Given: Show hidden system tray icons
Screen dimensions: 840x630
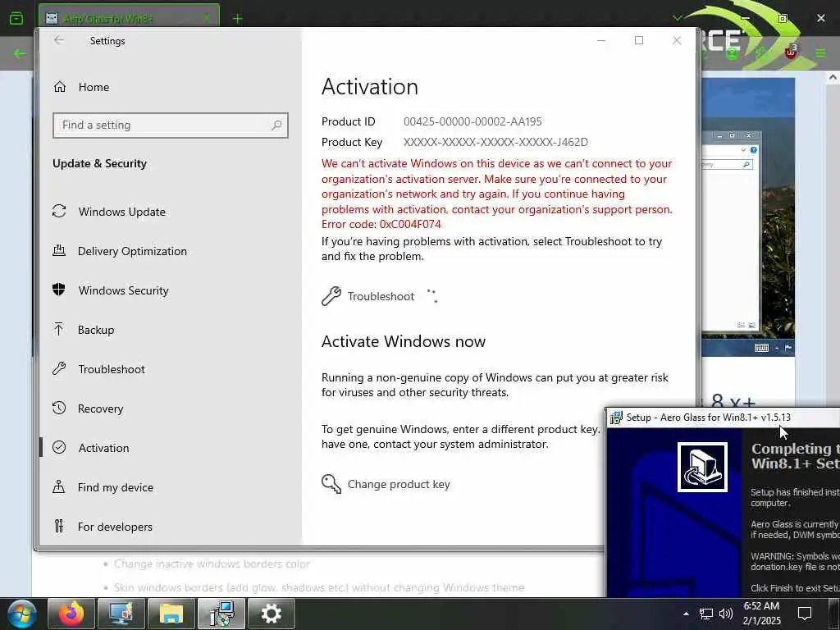Looking at the screenshot, I should pos(686,614).
